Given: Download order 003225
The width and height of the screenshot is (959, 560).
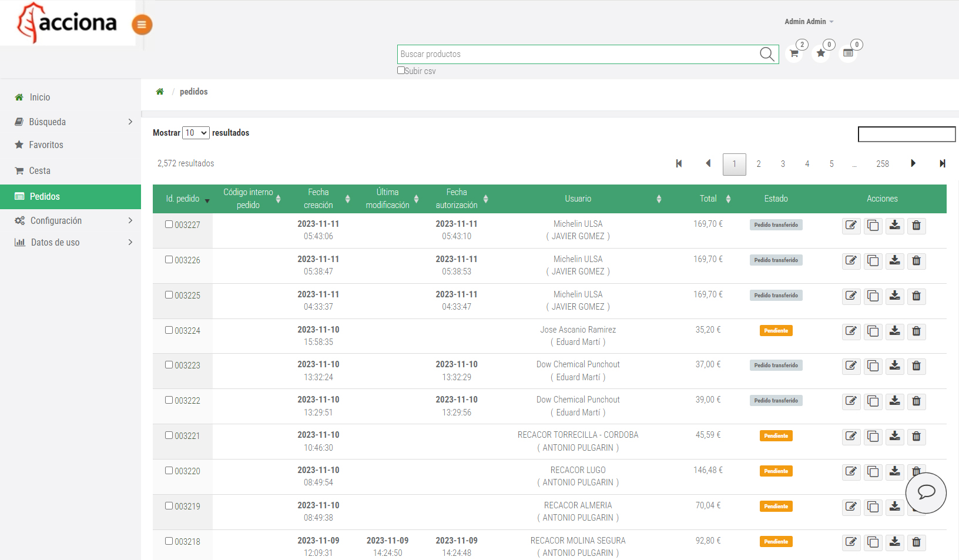Looking at the screenshot, I should pos(894,296).
